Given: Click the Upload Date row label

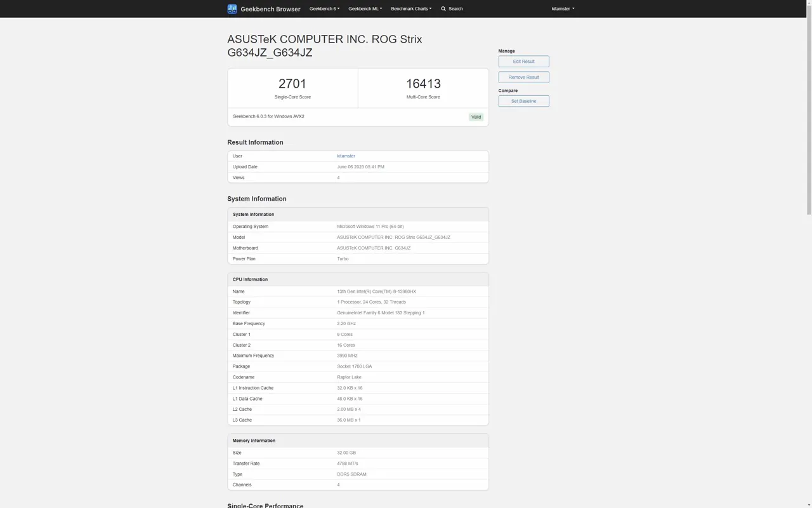Looking at the screenshot, I should pyautogui.click(x=245, y=167).
